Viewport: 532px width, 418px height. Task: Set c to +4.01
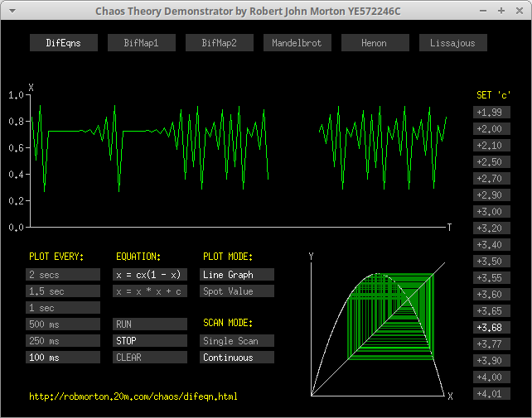pyautogui.click(x=491, y=394)
